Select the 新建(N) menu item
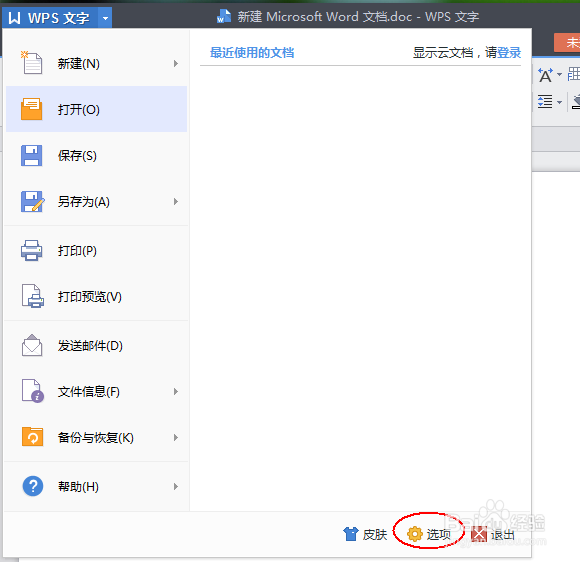The width and height of the screenshot is (580, 562). tap(96, 63)
